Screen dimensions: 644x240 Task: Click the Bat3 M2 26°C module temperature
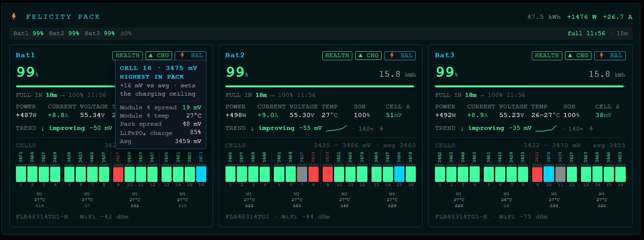507,200
